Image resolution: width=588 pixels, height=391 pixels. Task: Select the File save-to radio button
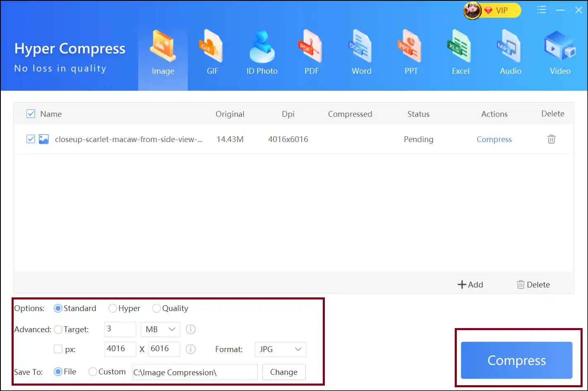(58, 372)
